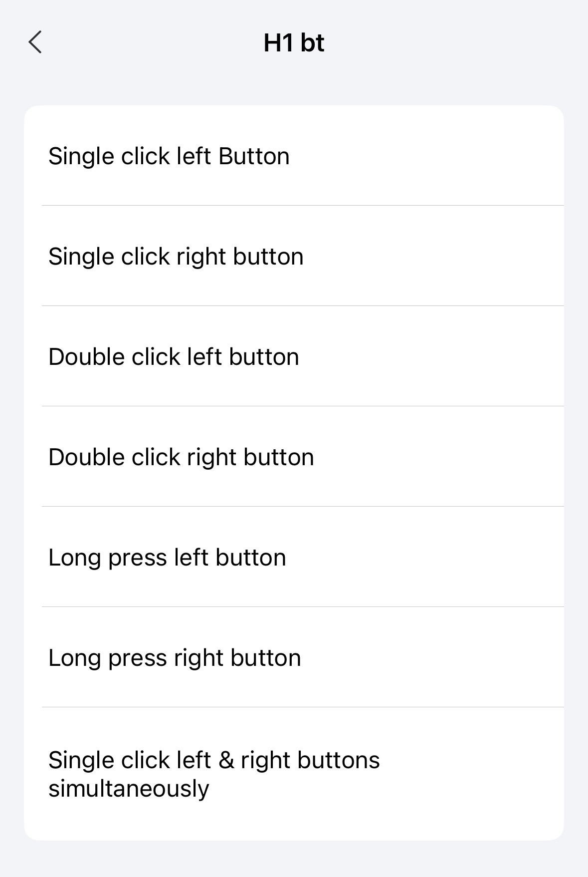The width and height of the screenshot is (588, 877).
Task: Open Long press left button setting
Action: point(294,558)
